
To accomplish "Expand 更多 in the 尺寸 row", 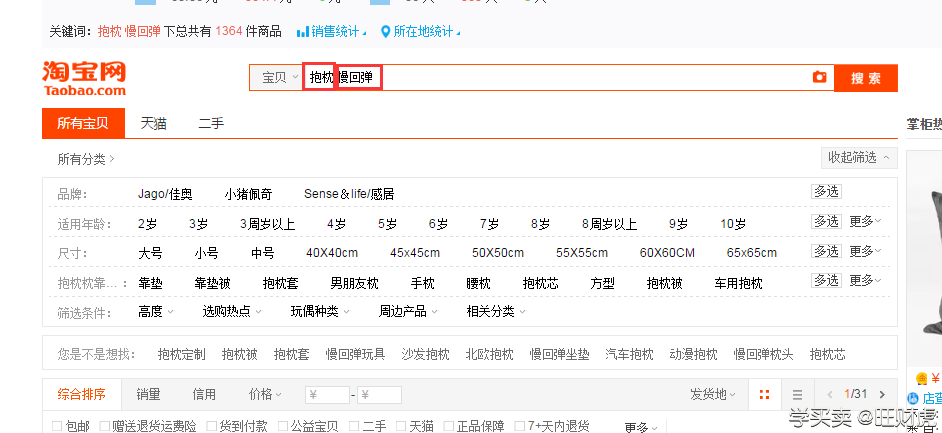I will [x=865, y=250].
